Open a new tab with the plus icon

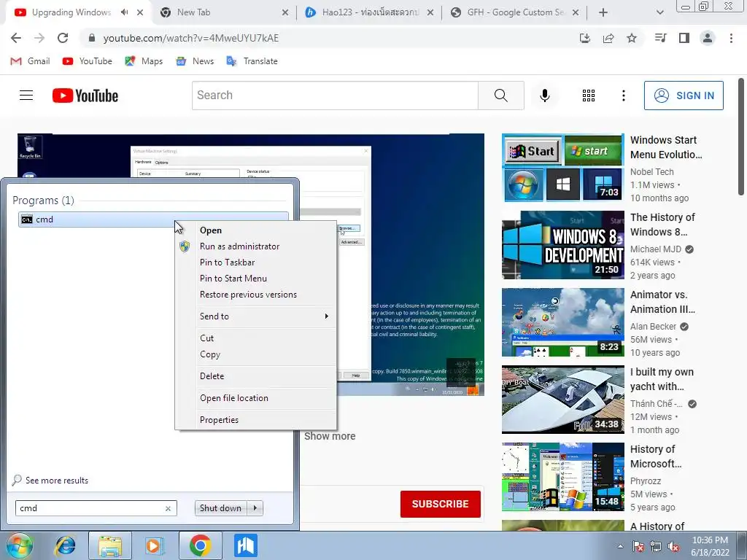click(603, 12)
